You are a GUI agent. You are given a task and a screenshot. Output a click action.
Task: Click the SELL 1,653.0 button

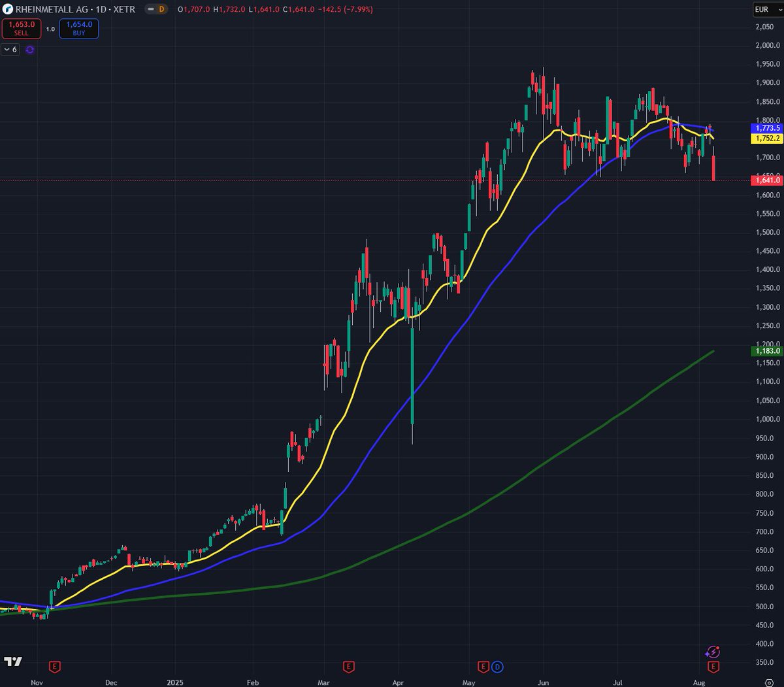point(22,29)
